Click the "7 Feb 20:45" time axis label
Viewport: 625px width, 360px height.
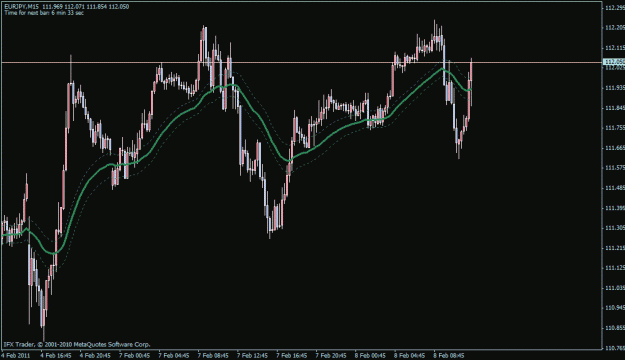tap(331, 355)
